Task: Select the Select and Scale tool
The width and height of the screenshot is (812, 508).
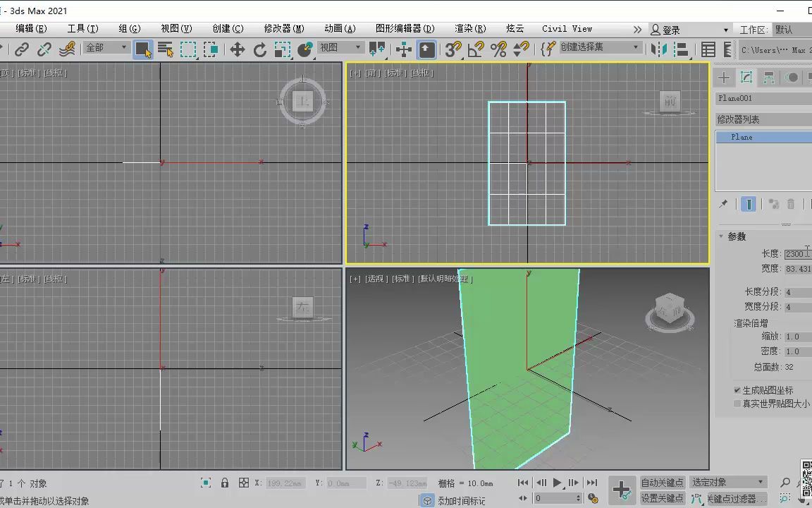Action: (x=283, y=49)
